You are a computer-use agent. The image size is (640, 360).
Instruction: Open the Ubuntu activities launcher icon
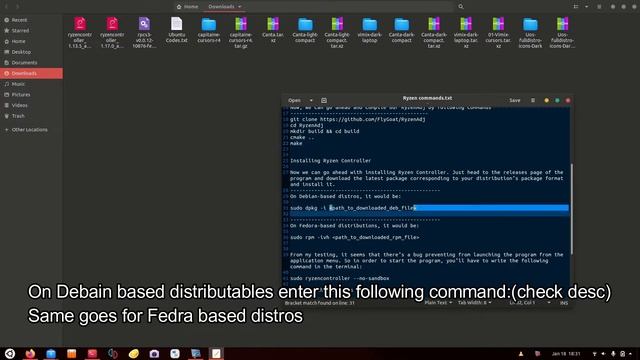coord(10,353)
